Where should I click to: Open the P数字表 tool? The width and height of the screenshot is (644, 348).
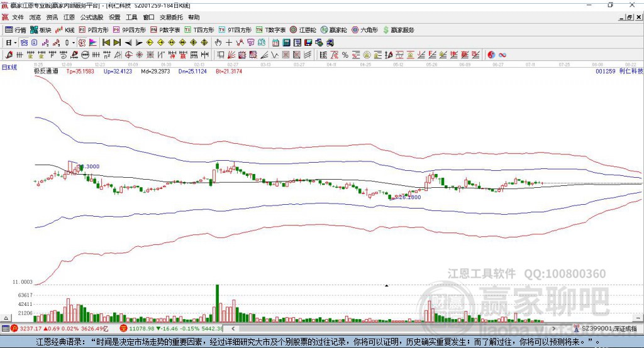coord(165,30)
